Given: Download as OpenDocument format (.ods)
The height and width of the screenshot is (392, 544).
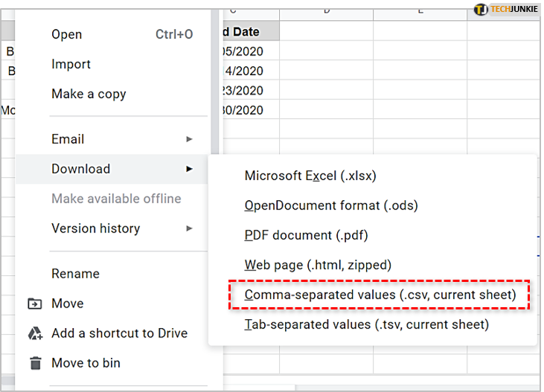Looking at the screenshot, I should 331,205.
